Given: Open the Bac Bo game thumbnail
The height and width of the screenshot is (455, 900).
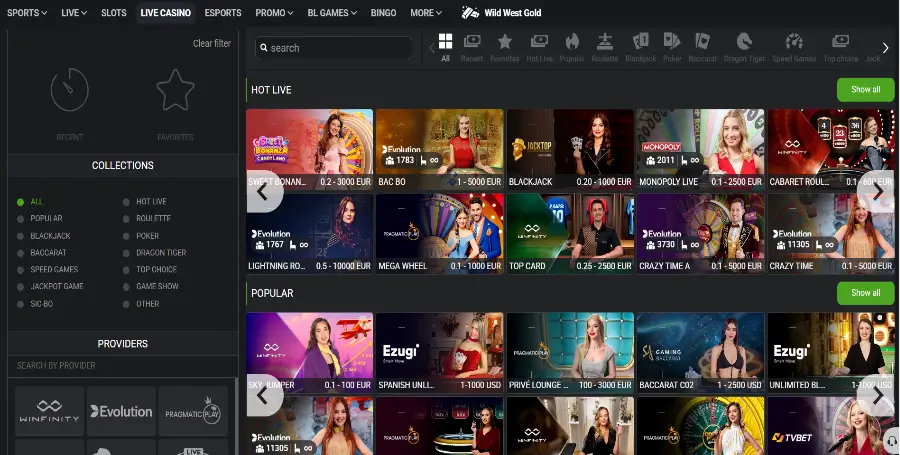Looking at the screenshot, I should (x=440, y=149).
